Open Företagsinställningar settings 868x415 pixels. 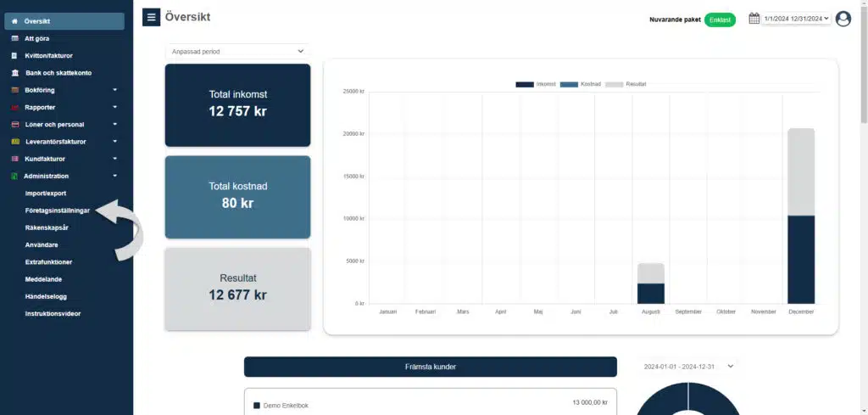58,210
